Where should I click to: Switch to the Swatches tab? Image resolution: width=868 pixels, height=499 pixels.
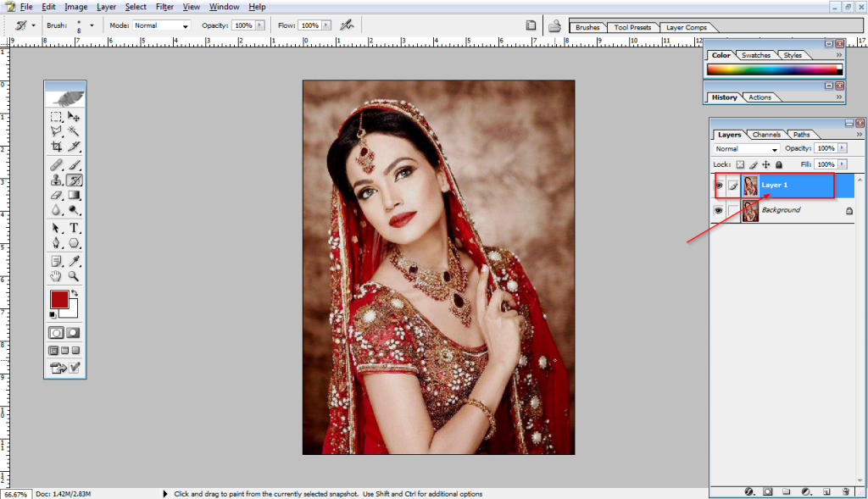tap(755, 55)
